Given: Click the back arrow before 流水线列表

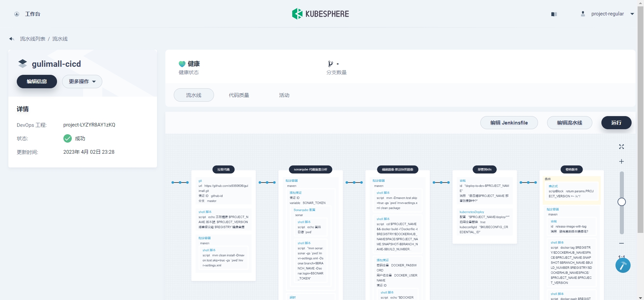Looking at the screenshot, I should tap(11, 39).
